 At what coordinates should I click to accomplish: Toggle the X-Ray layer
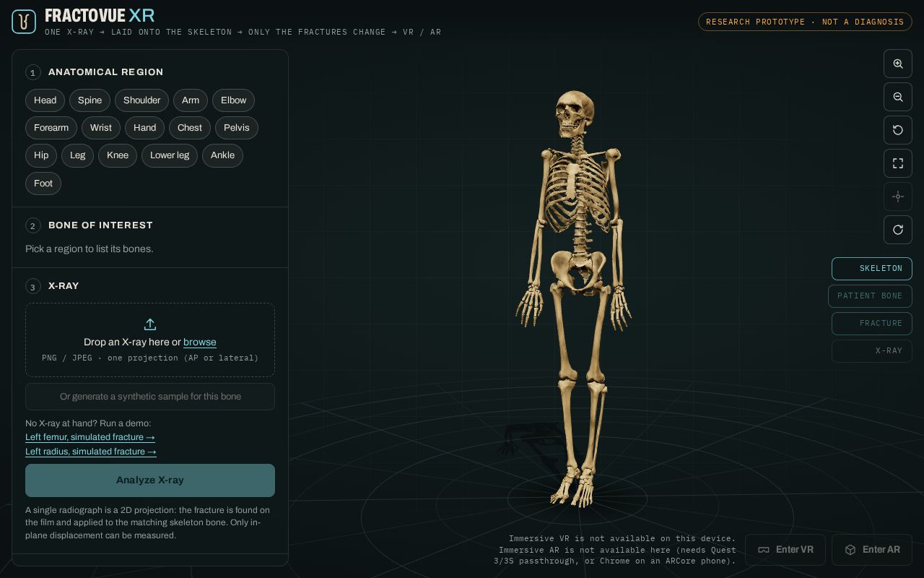(872, 351)
